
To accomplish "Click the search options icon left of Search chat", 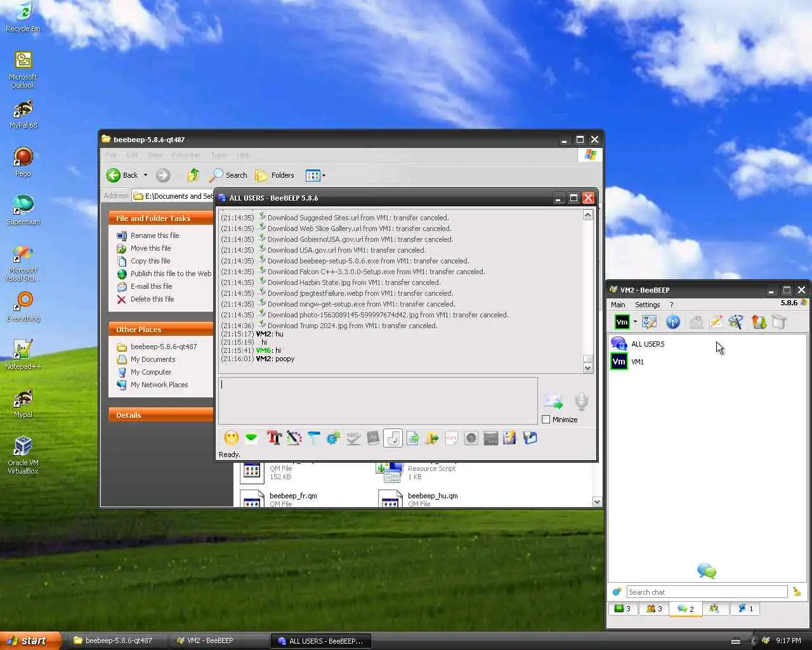I will click(617, 592).
